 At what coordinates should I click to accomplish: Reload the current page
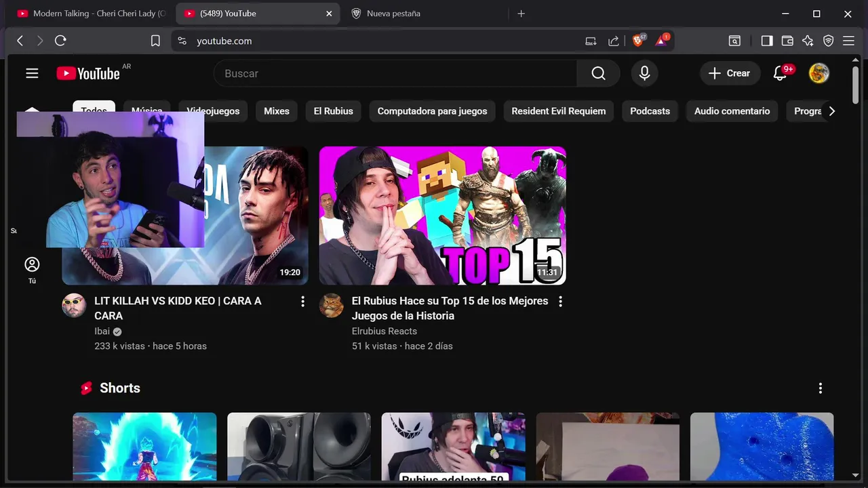[x=60, y=41]
